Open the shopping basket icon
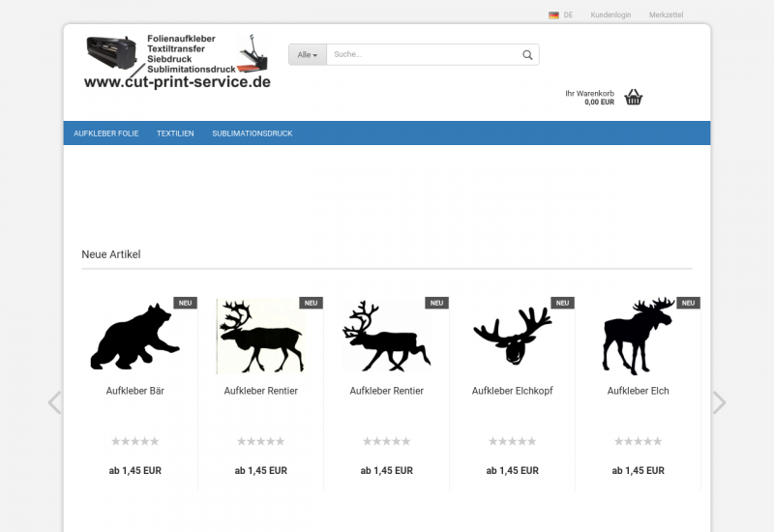The image size is (774, 532). (x=634, y=97)
